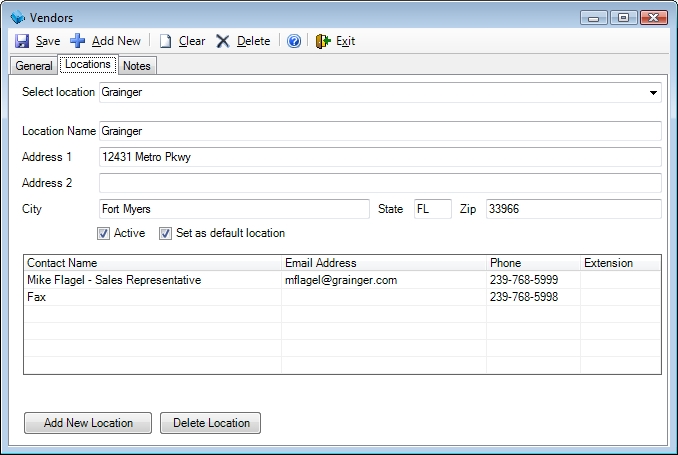Click the Save label in toolbar
Image resolution: width=678 pixels, height=455 pixels.
(x=48, y=41)
